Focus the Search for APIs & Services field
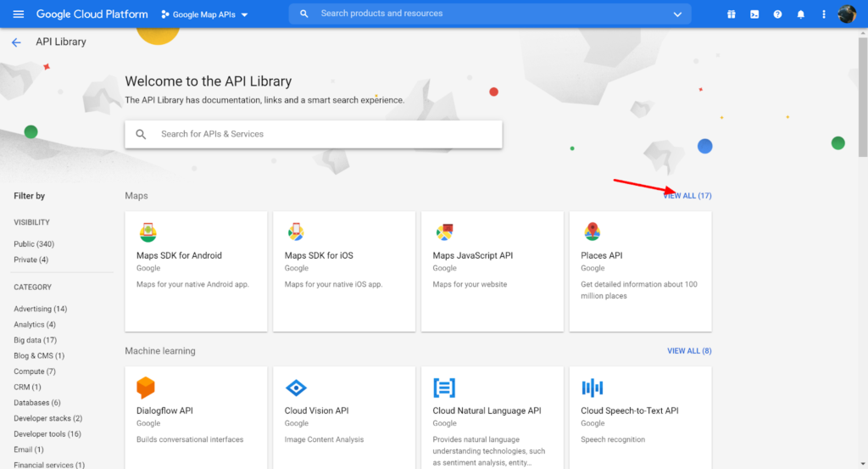 tap(314, 134)
